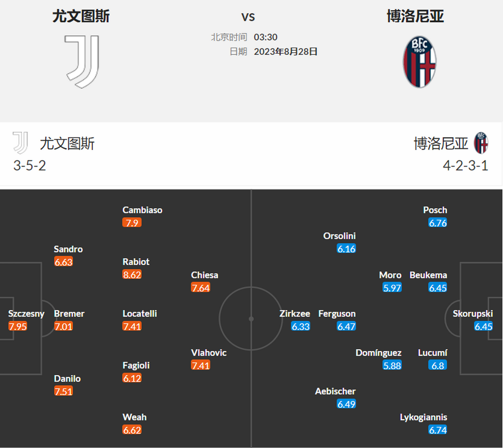Click Rabiot's 8.62 rating badge
Screen dimensions: 503x448
click(x=132, y=275)
